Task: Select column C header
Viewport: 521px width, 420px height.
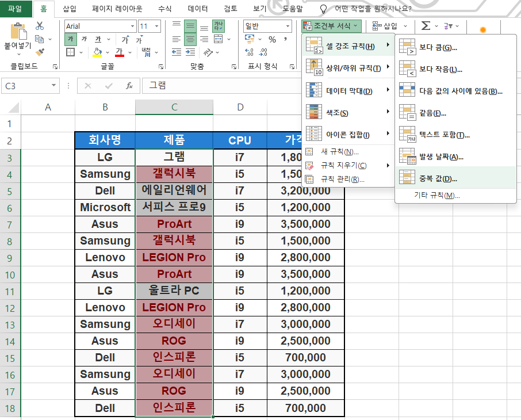Action: pos(174,107)
